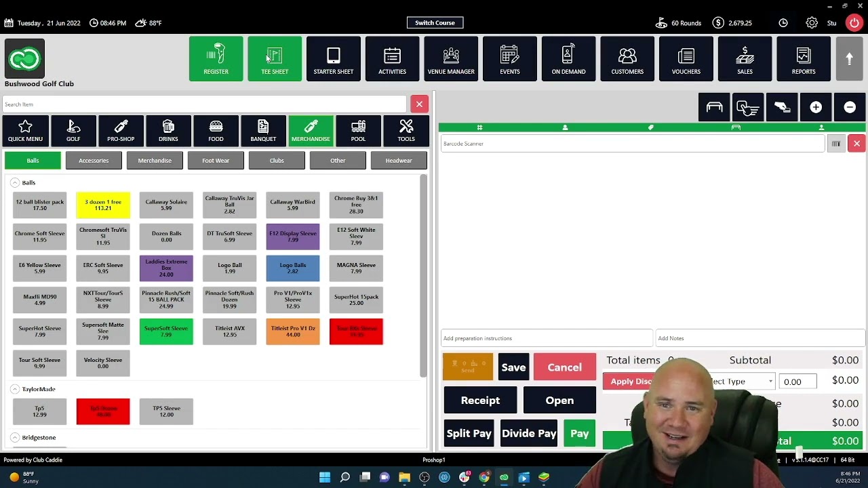
Task: Open the Reports module
Action: (x=804, y=59)
